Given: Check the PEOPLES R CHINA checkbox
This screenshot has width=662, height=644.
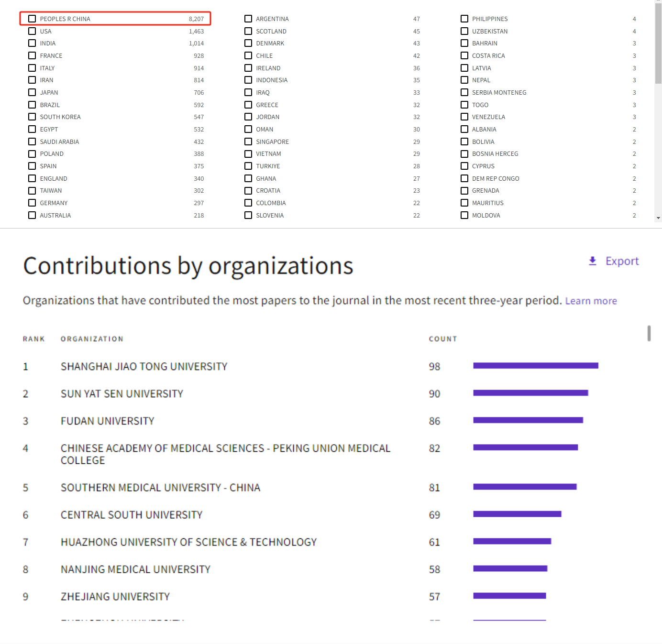Looking at the screenshot, I should (32, 19).
